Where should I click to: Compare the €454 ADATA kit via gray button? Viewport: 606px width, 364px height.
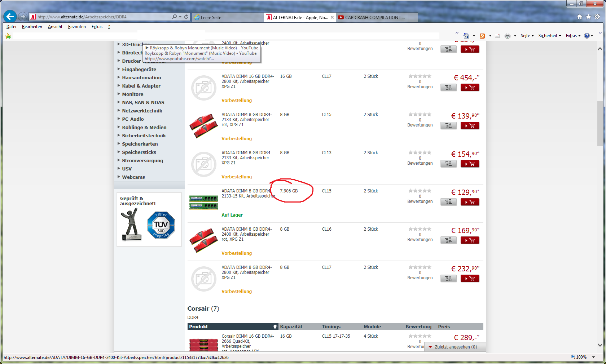coord(448,88)
